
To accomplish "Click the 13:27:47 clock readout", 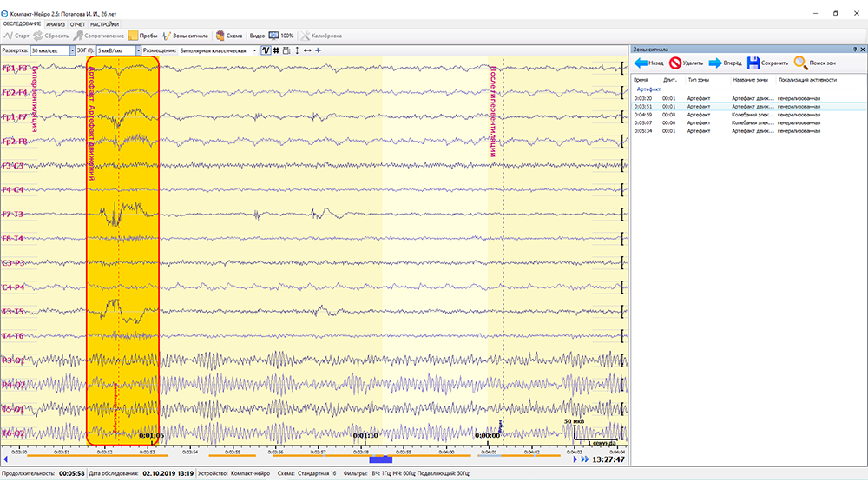I will point(608,459).
